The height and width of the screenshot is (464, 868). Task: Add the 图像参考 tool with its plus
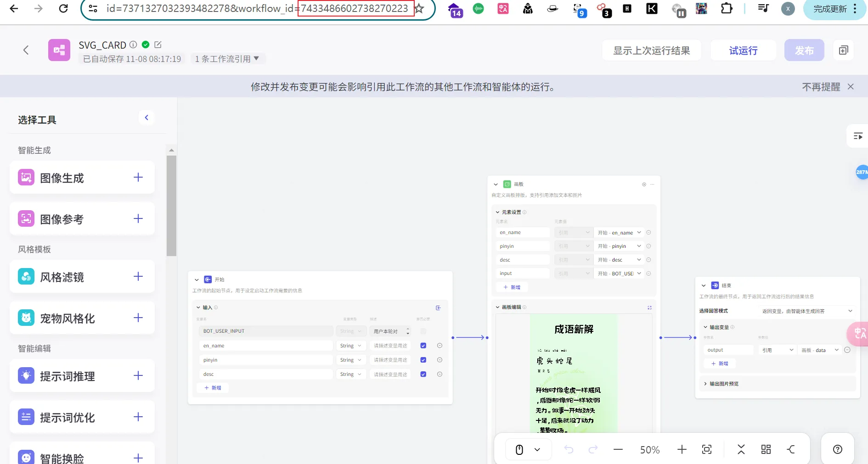coord(138,219)
